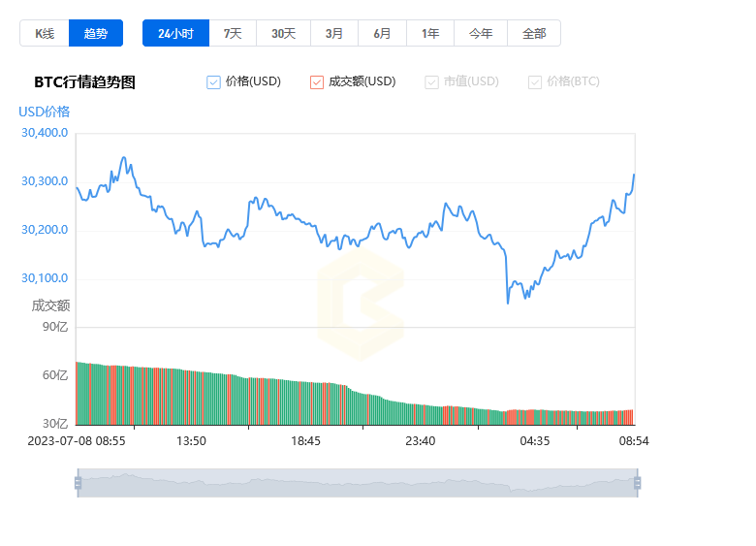Enable the 价格(BTC) series checkbox
The image size is (756, 546).
coord(535,82)
